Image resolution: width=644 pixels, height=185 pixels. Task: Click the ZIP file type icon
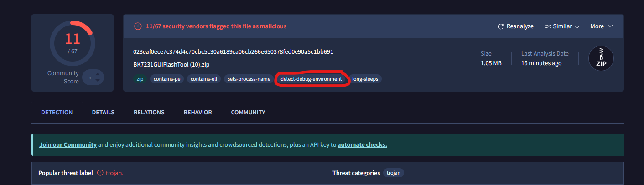click(601, 59)
